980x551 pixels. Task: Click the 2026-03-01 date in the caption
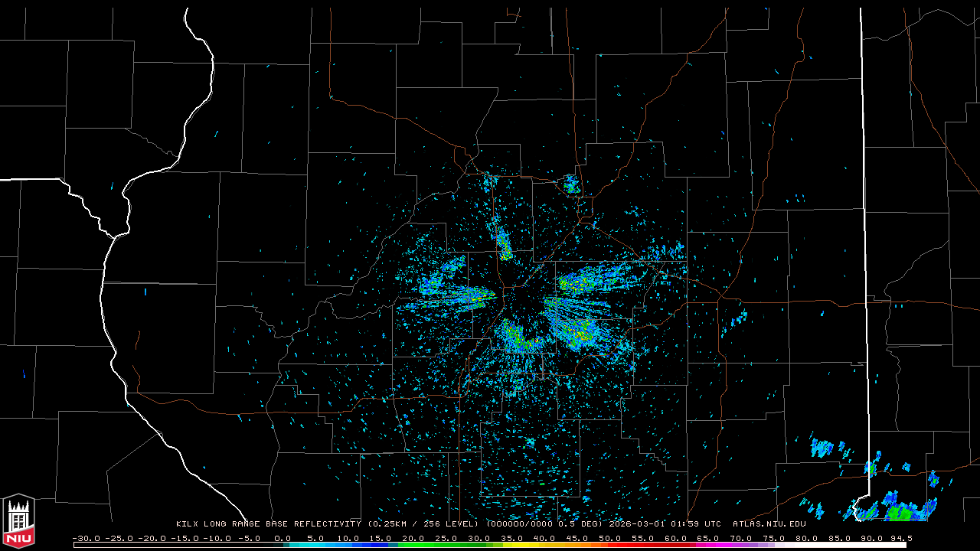(639, 524)
